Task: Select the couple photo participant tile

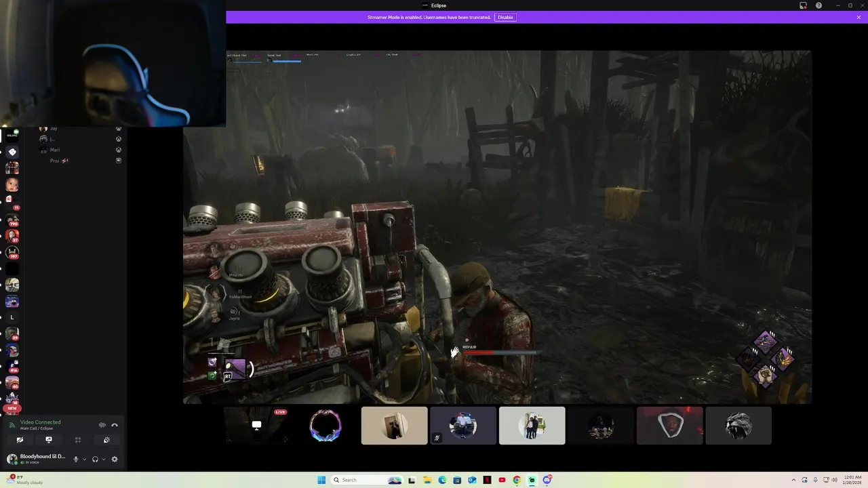Action: [532, 426]
